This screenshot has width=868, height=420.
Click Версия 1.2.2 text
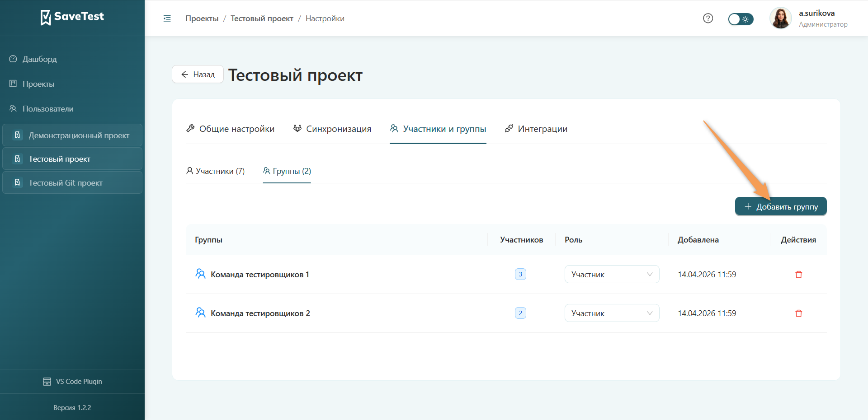click(x=72, y=408)
